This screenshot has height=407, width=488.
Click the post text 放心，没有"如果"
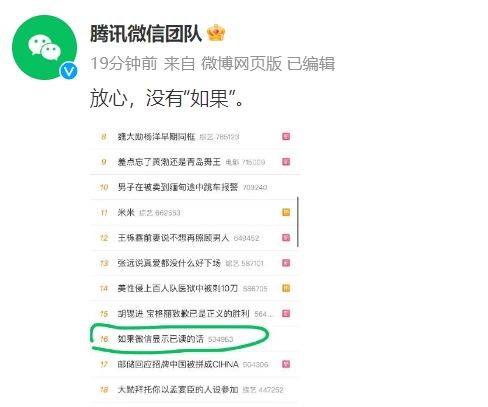click(167, 98)
